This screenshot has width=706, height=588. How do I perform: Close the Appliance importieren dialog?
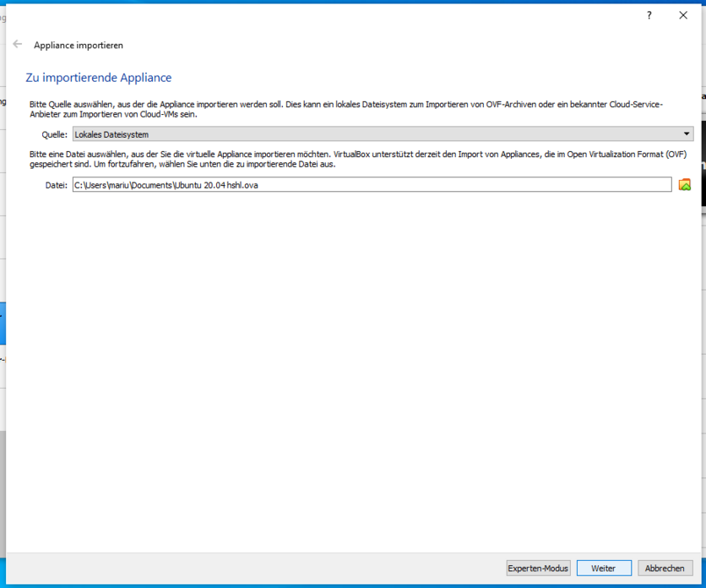[x=683, y=15]
